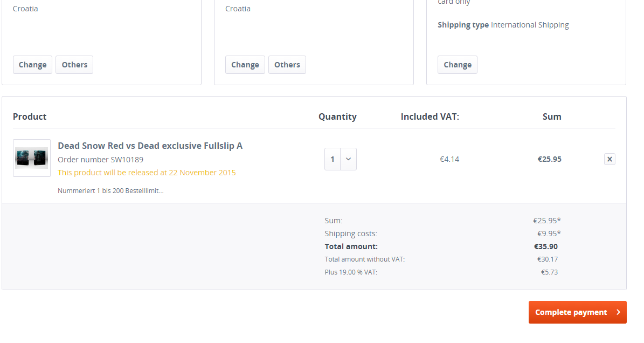This screenshot has height=343, width=644.
Task: Open Dead Snow Red vs Dead product link
Action: pyautogui.click(x=150, y=146)
